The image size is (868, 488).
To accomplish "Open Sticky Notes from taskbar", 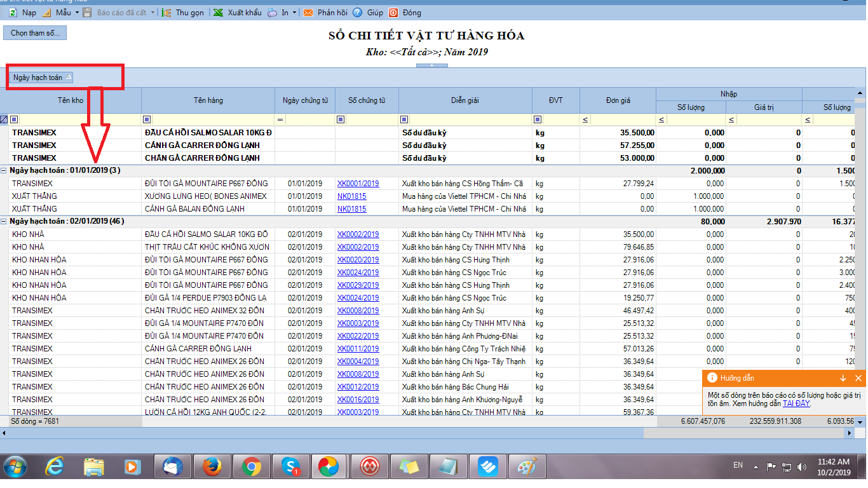I will pos(409,466).
